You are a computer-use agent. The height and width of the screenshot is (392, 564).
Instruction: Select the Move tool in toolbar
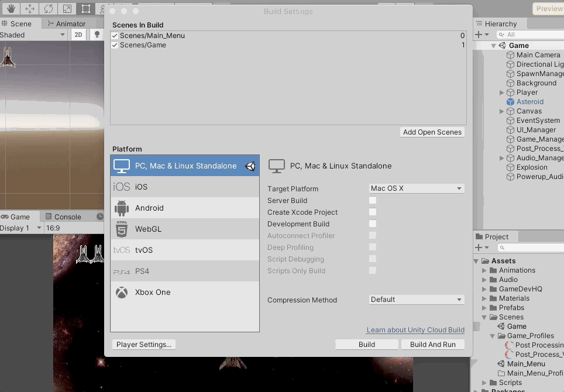tap(29, 8)
